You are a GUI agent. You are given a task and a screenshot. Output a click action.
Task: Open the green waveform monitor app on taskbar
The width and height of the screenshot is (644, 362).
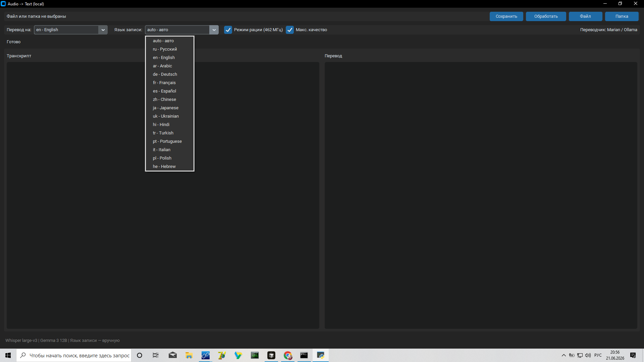[255, 355]
